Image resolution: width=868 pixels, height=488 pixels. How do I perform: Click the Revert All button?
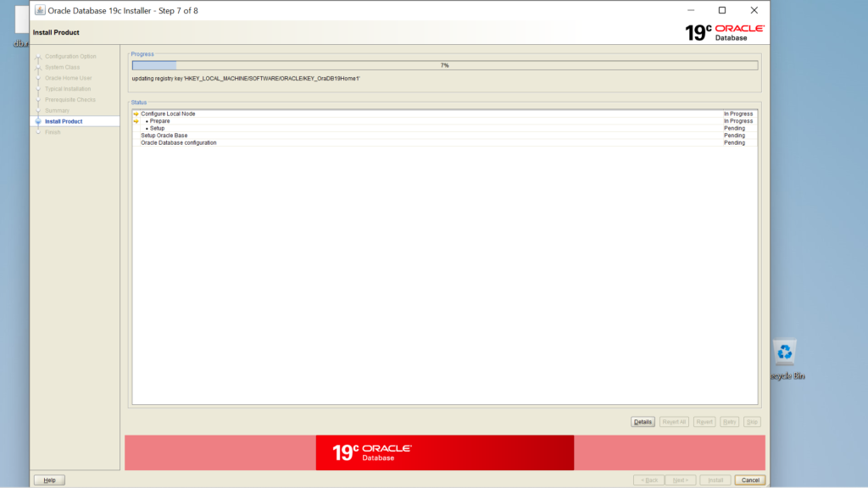click(x=673, y=421)
